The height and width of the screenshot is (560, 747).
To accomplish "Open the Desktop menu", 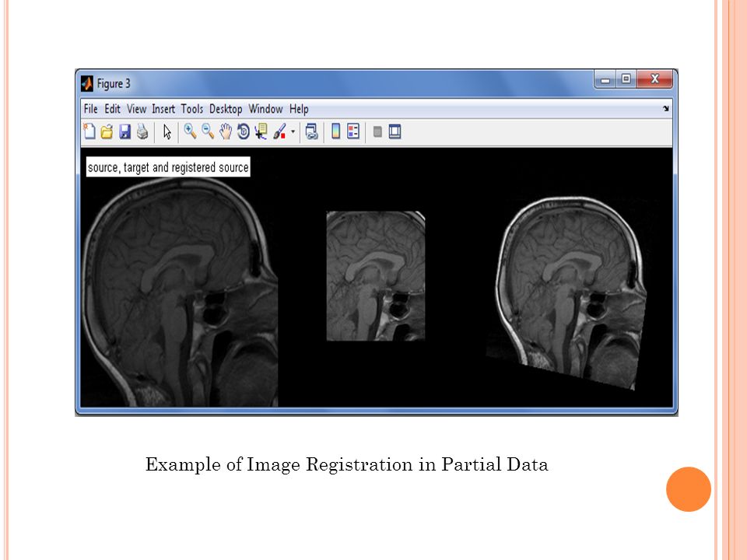I will click(x=226, y=109).
